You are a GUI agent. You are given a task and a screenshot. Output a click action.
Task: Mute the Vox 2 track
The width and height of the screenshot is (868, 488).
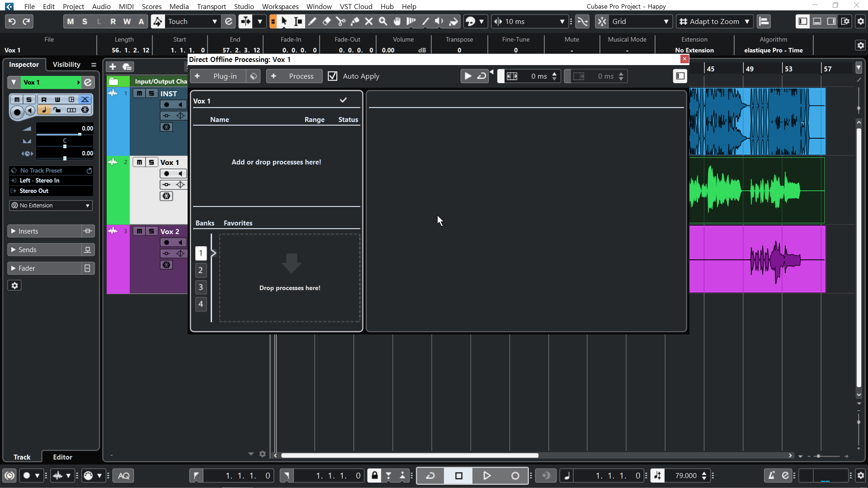139,231
